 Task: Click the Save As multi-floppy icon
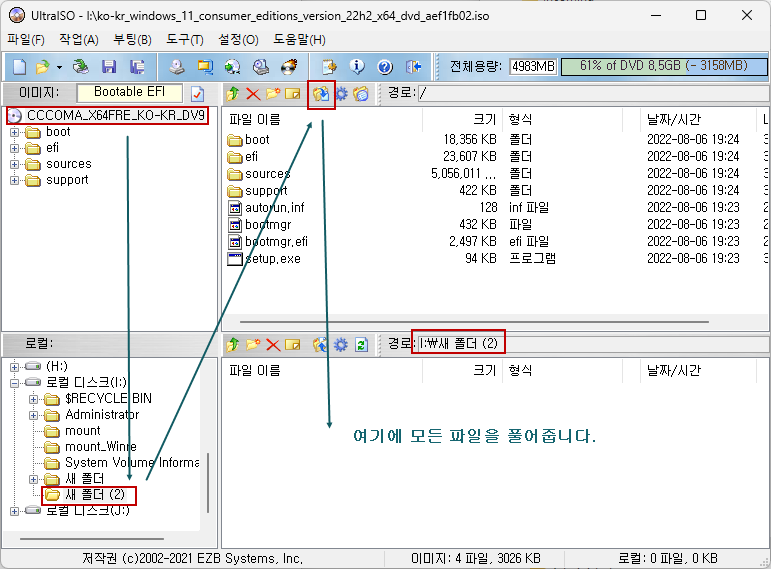coord(137,66)
